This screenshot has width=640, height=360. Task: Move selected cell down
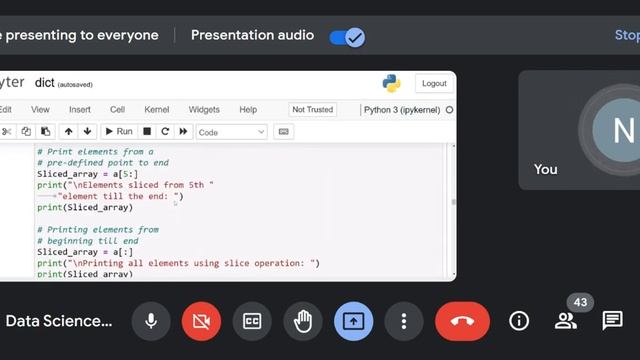pyautogui.click(x=87, y=131)
